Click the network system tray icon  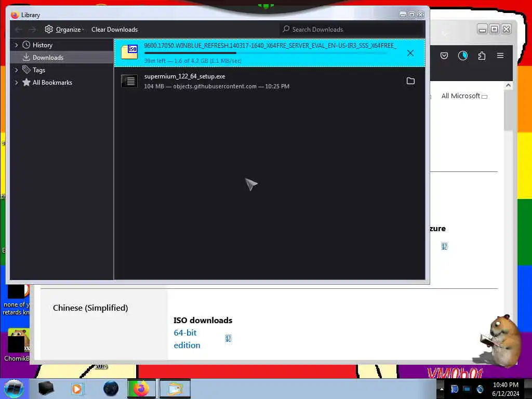pyautogui.click(x=467, y=389)
